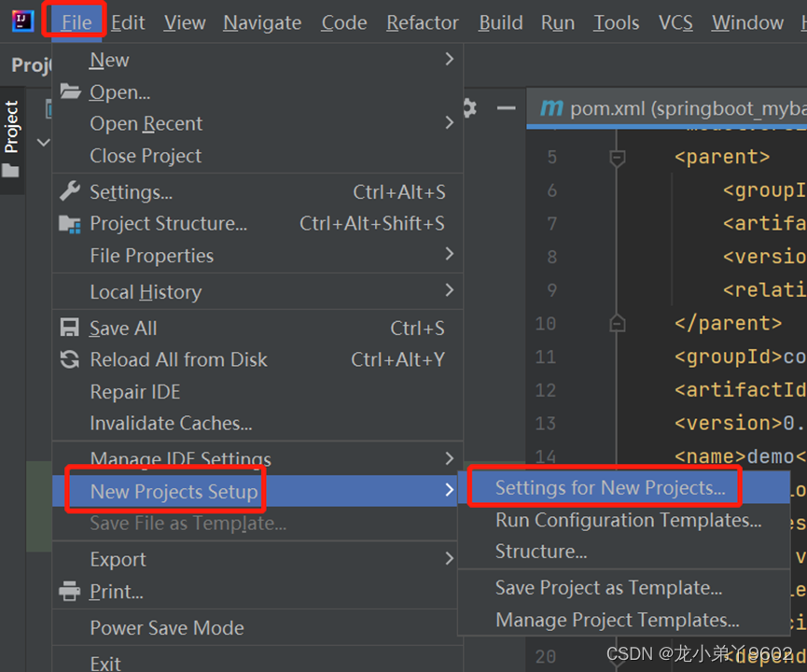Select Local History entry
This screenshot has height=672, width=807.
tap(257, 292)
